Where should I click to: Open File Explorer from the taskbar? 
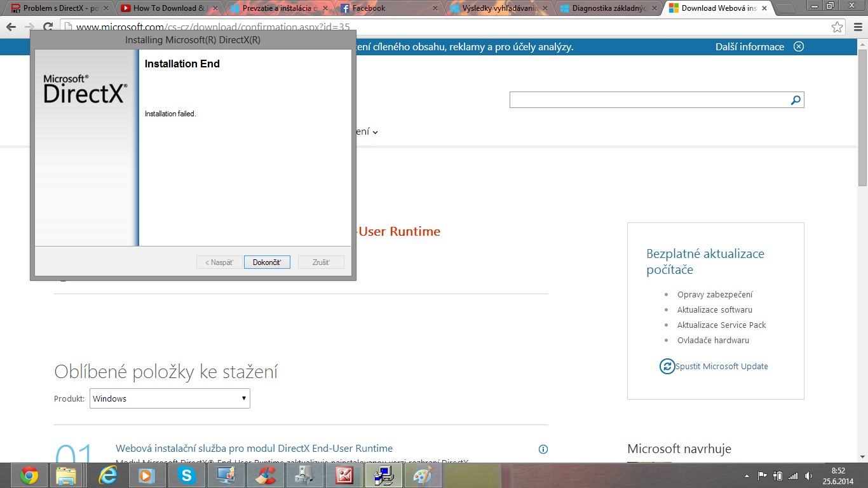pos(66,475)
